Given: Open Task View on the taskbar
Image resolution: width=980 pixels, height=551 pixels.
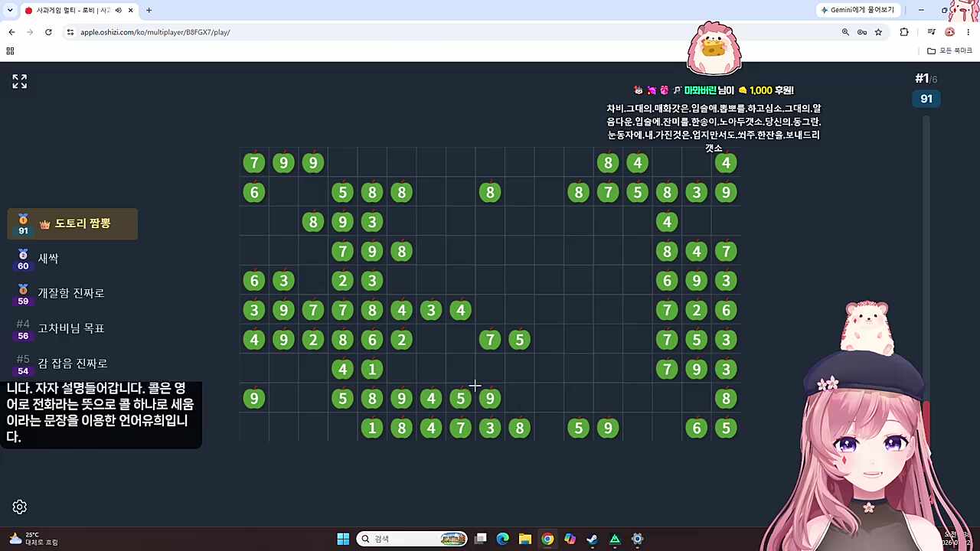Looking at the screenshot, I should click(x=481, y=539).
